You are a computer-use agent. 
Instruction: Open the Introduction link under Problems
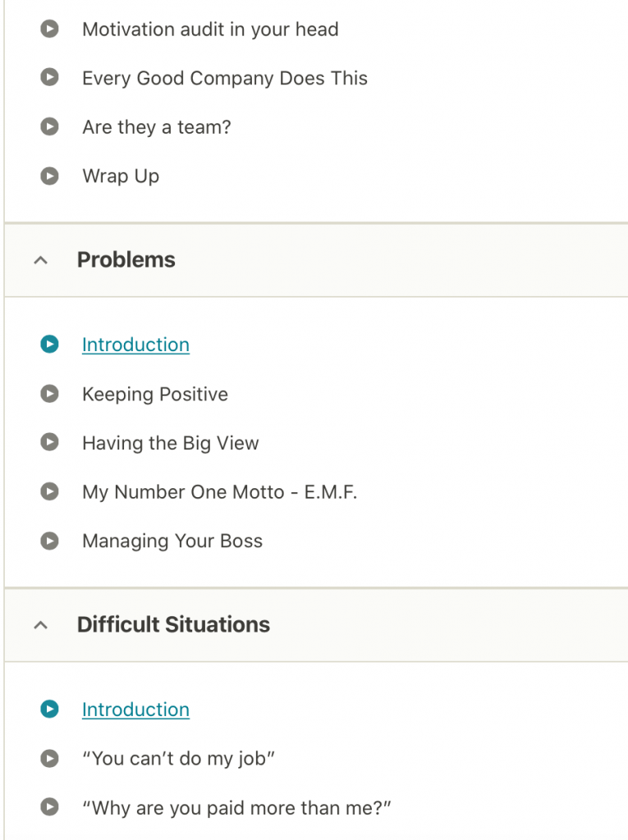click(135, 345)
